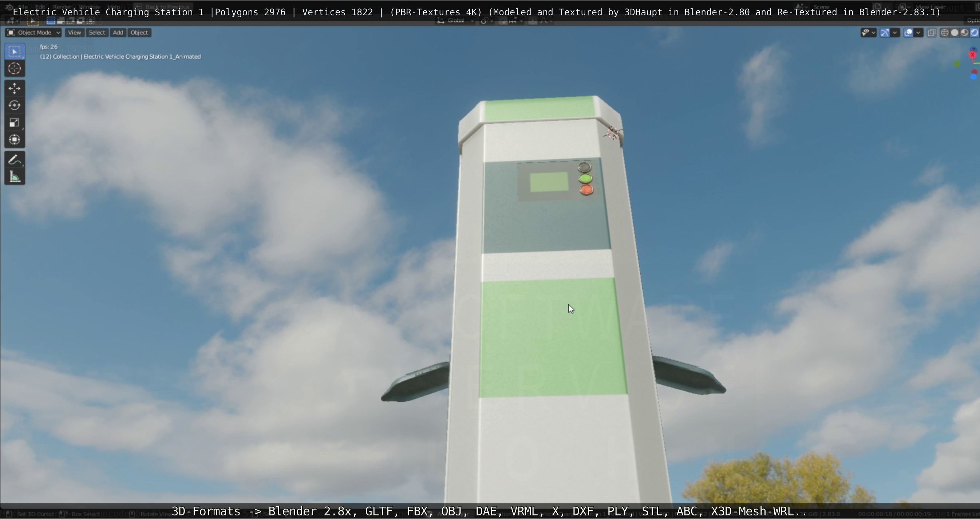The image size is (980, 519).
Task: Click the "fps: 26" text
Action: point(49,47)
